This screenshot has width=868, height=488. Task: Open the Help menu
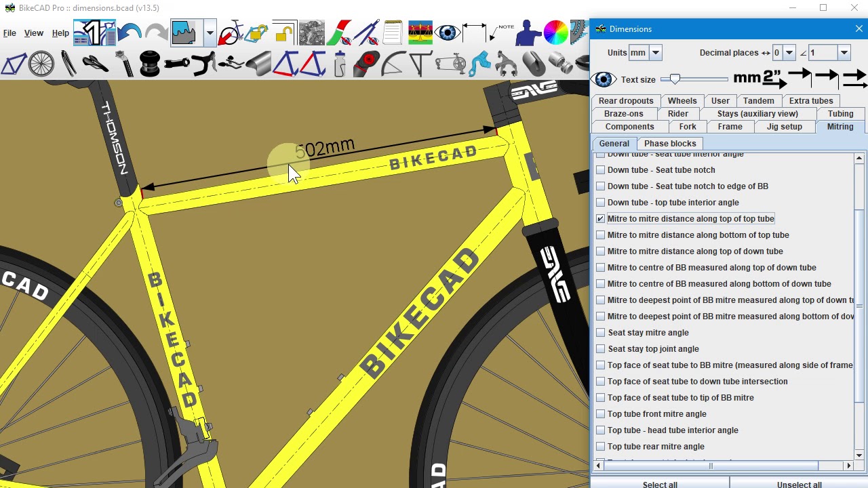coord(60,33)
